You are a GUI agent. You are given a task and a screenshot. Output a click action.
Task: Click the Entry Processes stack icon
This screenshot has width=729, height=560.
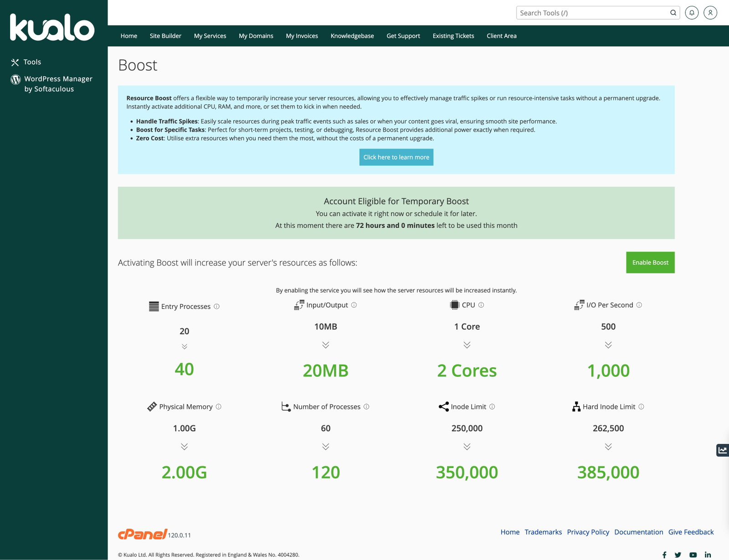[x=154, y=306]
